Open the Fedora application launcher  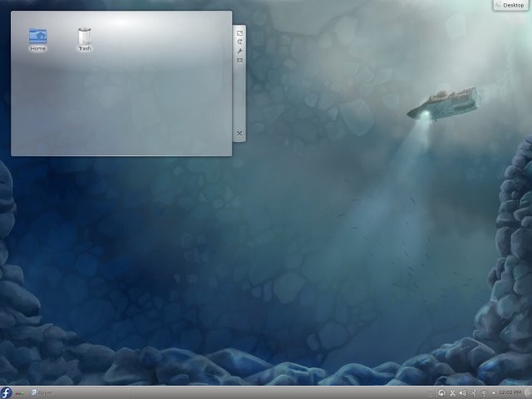click(7, 392)
